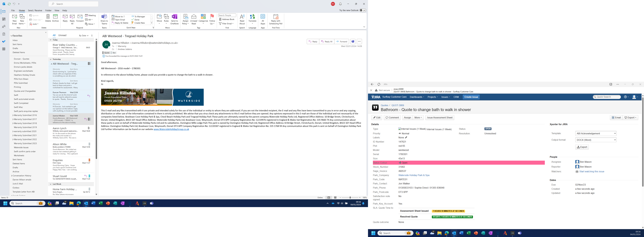Toggle Try the new Outlook switch
The width and height of the screenshot is (644, 237).
click(363, 10)
